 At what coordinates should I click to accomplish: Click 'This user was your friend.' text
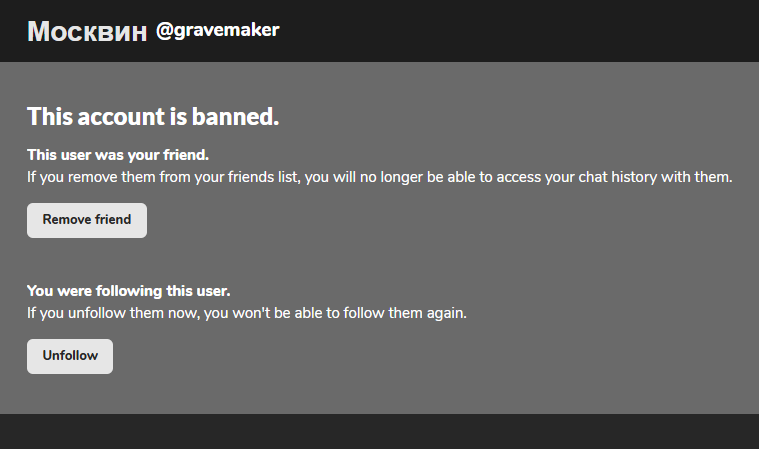point(117,155)
